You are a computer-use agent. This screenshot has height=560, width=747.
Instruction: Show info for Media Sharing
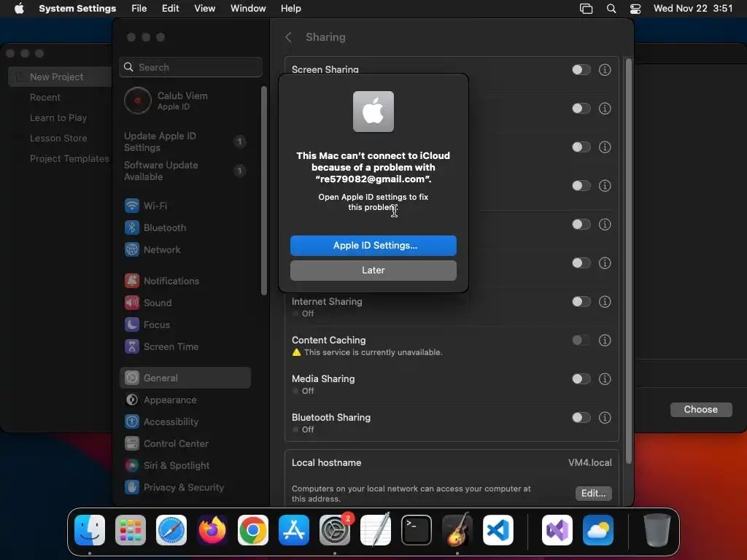pos(605,379)
